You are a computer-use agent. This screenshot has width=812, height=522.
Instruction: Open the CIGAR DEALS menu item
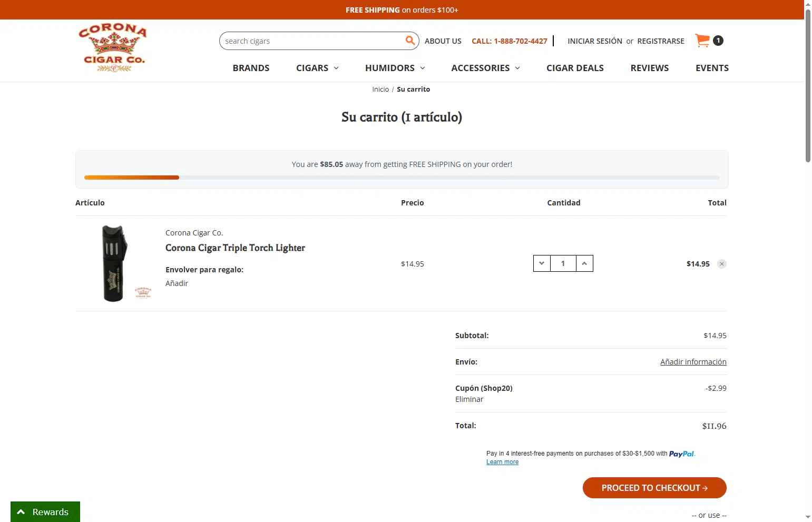575,68
